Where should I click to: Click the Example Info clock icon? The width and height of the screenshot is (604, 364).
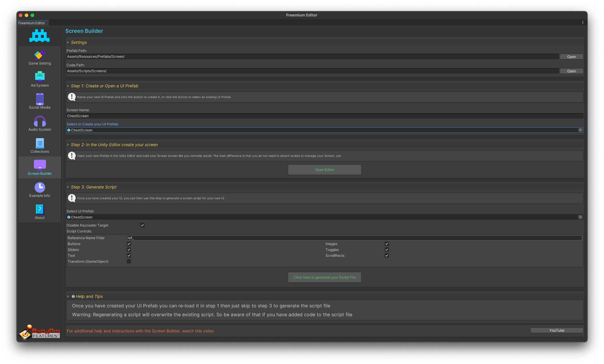click(x=40, y=187)
